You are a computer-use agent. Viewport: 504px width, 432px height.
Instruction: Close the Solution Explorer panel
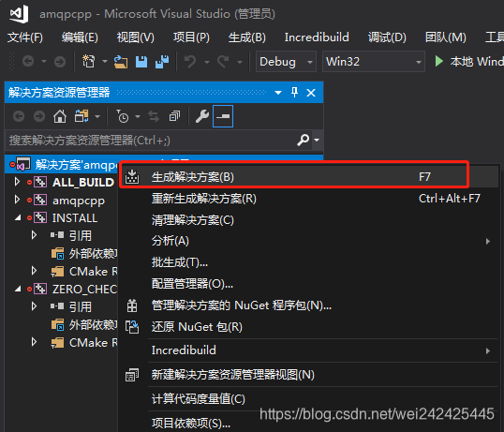point(311,93)
